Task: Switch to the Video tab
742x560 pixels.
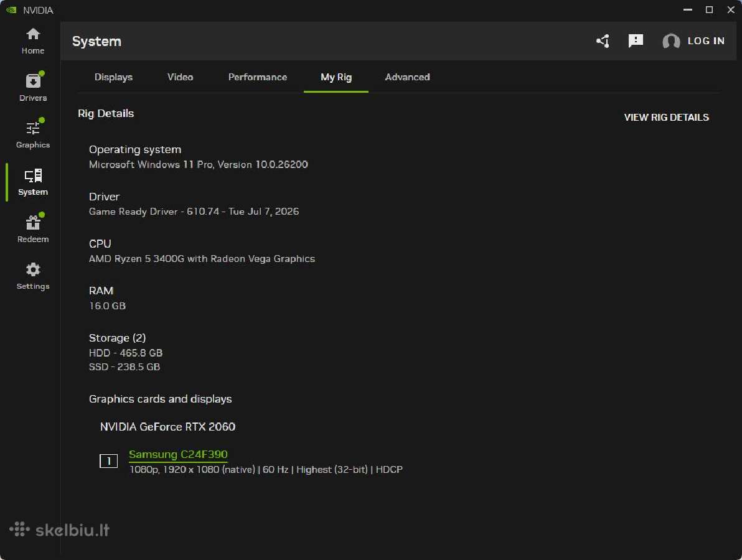Action: point(181,77)
